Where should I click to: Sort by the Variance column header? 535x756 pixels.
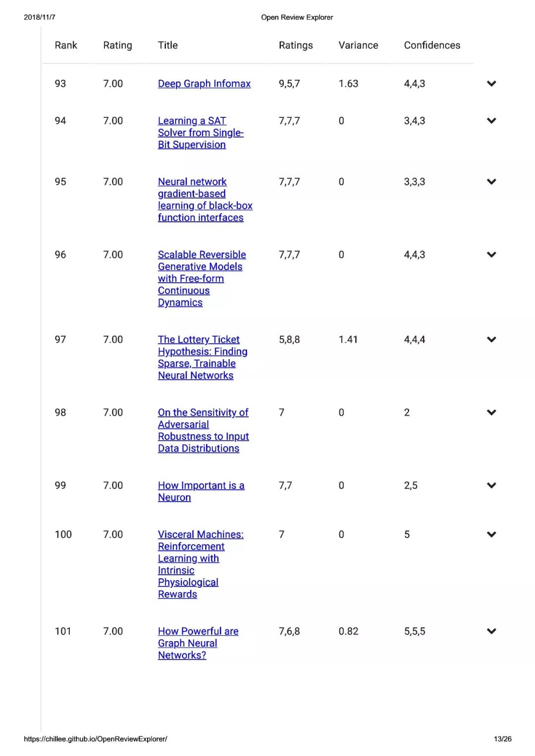pyautogui.click(x=358, y=45)
